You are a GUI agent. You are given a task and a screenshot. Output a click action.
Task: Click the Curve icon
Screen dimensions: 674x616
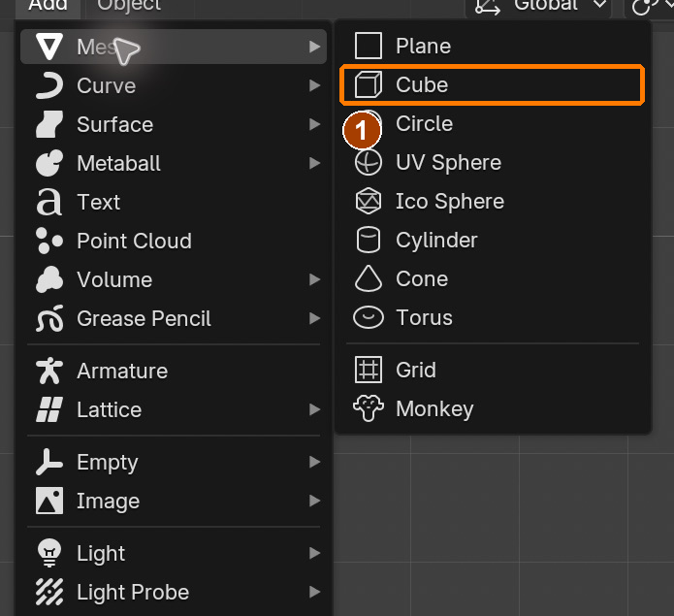coord(49,85)
